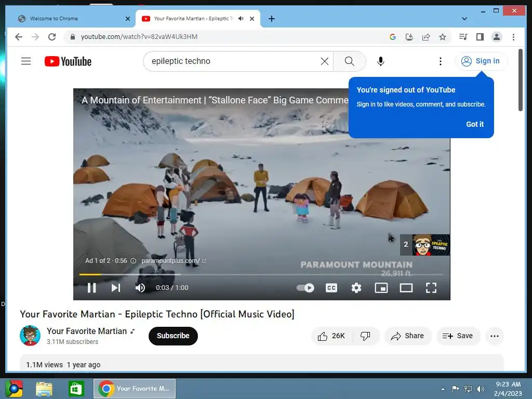Go forward in browser history
Viewport: 532px width, 399px height.
click(35, 37)
